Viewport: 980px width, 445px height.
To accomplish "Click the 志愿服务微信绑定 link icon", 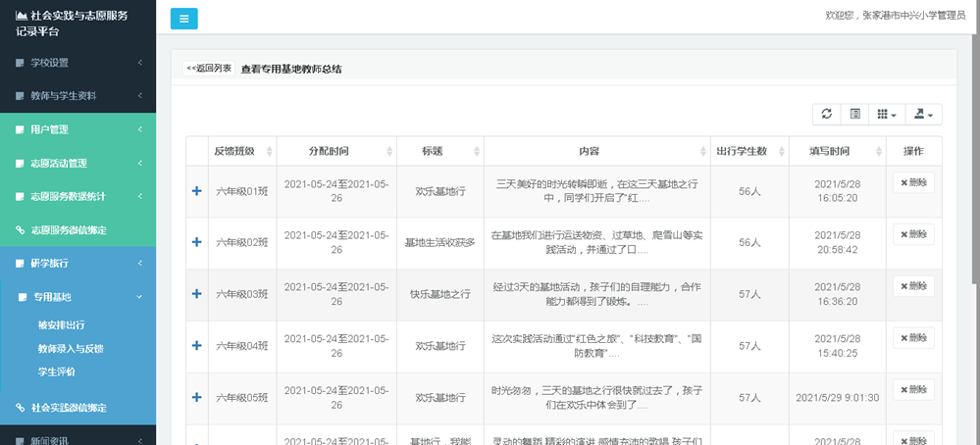I will 20,231.
